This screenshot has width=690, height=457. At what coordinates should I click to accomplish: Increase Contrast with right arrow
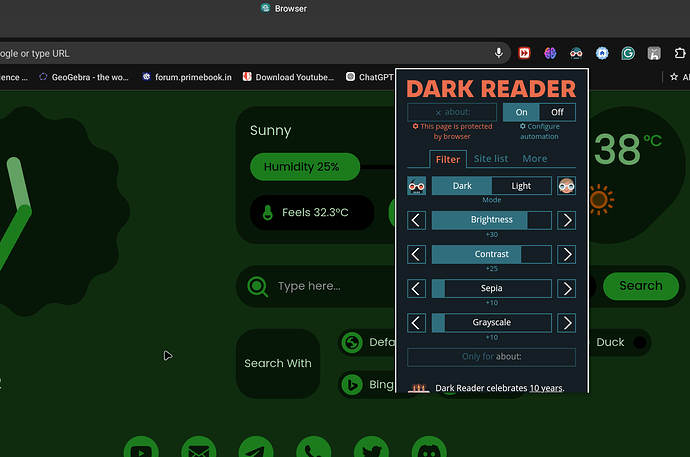point(566,254)
